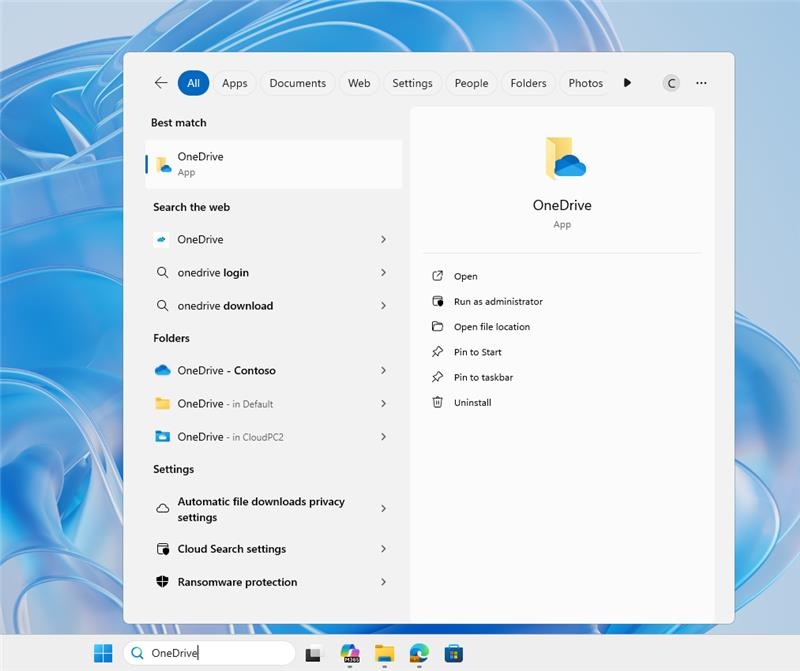Switch to the Web filter
The width and height of the screenshot is (800, 671).
pyautogui.click(x=359, y=83)
